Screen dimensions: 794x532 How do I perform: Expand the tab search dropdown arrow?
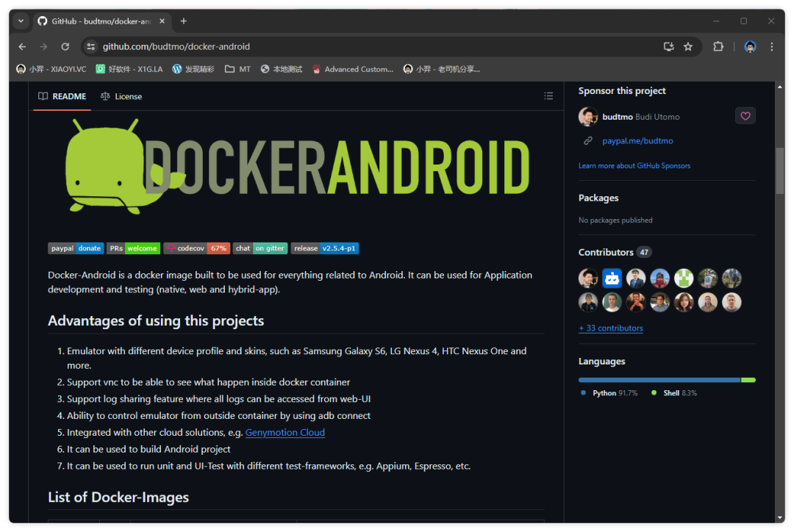click(x=21, y=21)
